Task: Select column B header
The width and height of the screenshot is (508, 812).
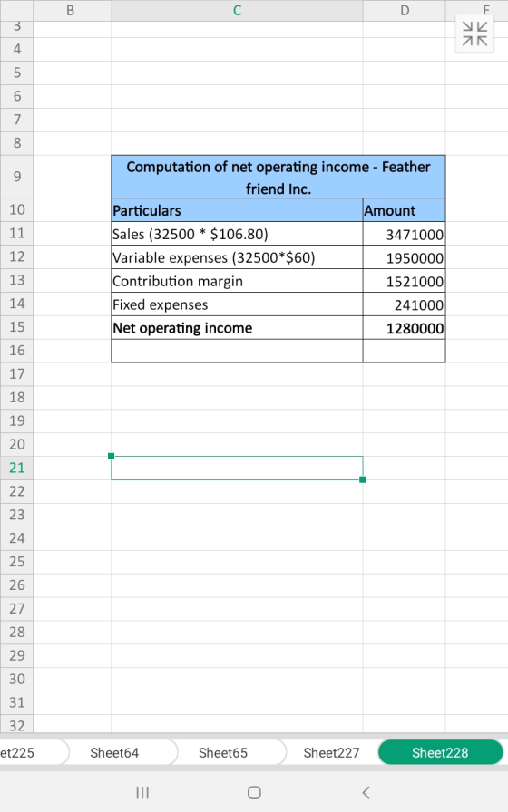Action: (72, 10)
